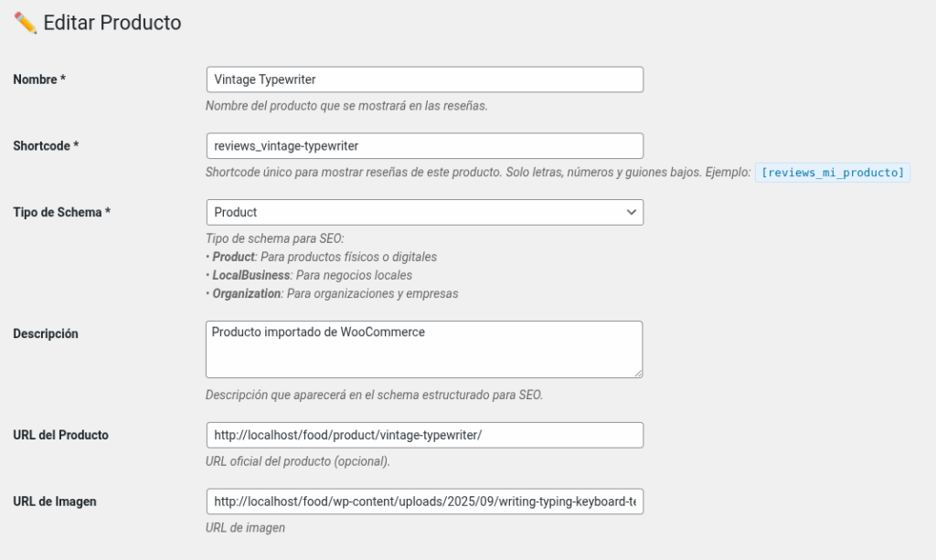Click the URL de Imagen input

pos(424,502)
